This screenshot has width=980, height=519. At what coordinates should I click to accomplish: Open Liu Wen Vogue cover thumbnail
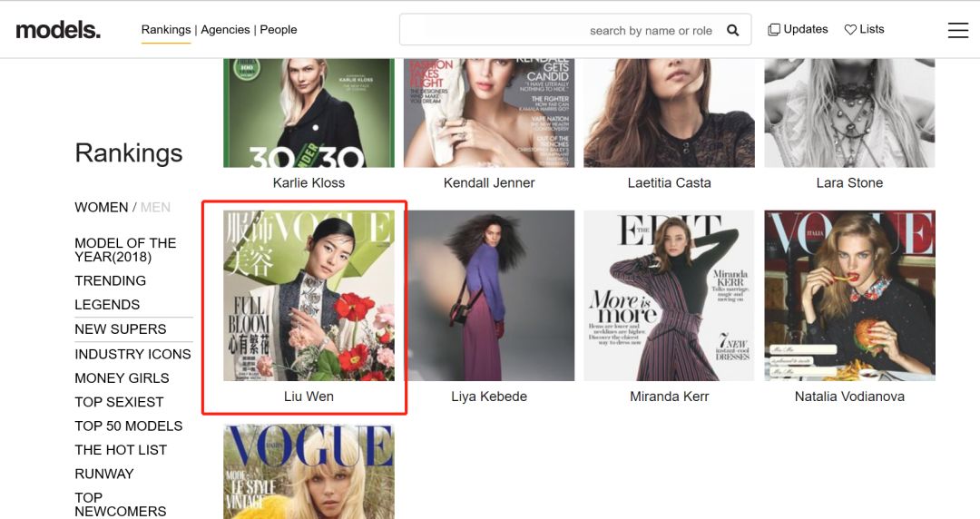(309, 295)
